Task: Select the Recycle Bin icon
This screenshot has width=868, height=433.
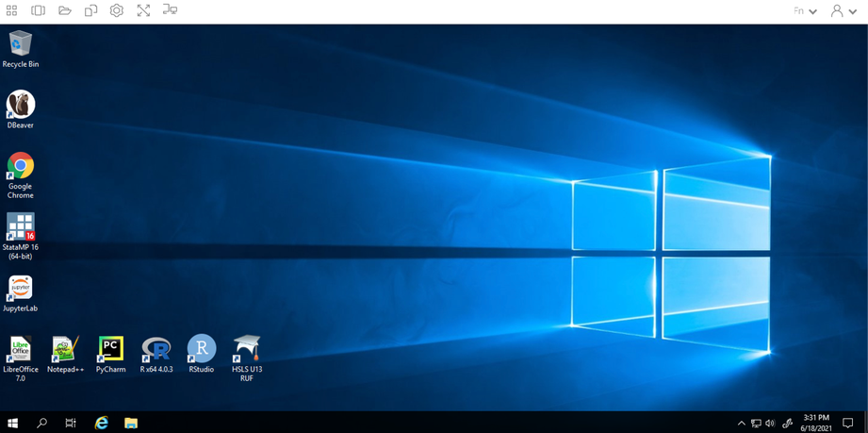Action: [20, 44]
